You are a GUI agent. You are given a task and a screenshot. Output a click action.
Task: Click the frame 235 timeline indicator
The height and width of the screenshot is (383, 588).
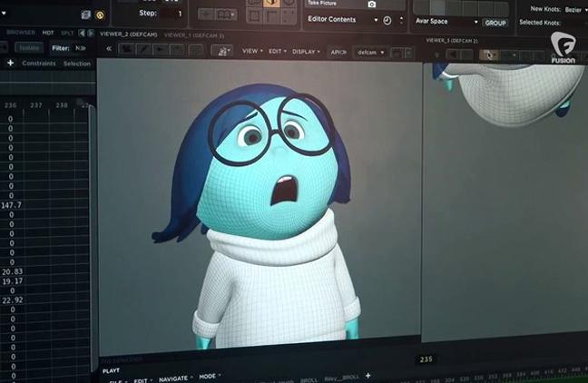[x=426, y=359]
